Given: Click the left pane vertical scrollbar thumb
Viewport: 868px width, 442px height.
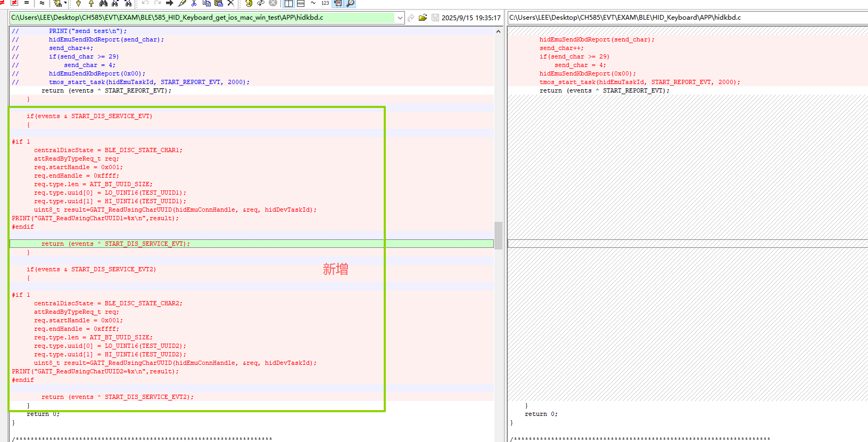Looking at the screenshot, I should click(x=498, y=235).
